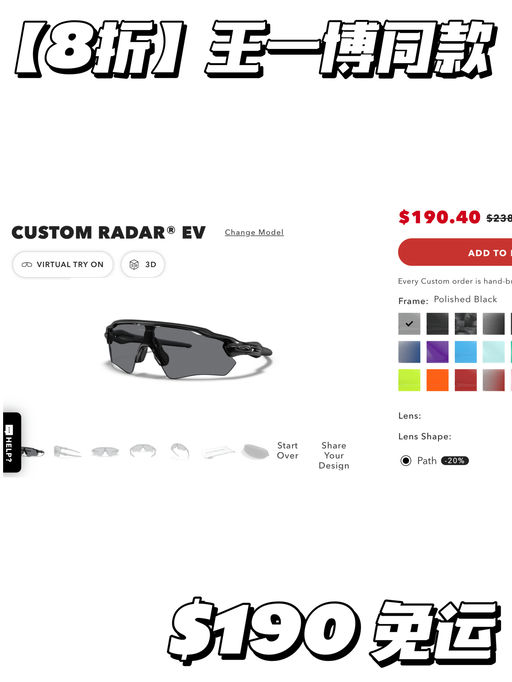This screenshot has width=512, height=682.
Task: Select the sky blue frame swatch
Action: (x=465, y=352)
